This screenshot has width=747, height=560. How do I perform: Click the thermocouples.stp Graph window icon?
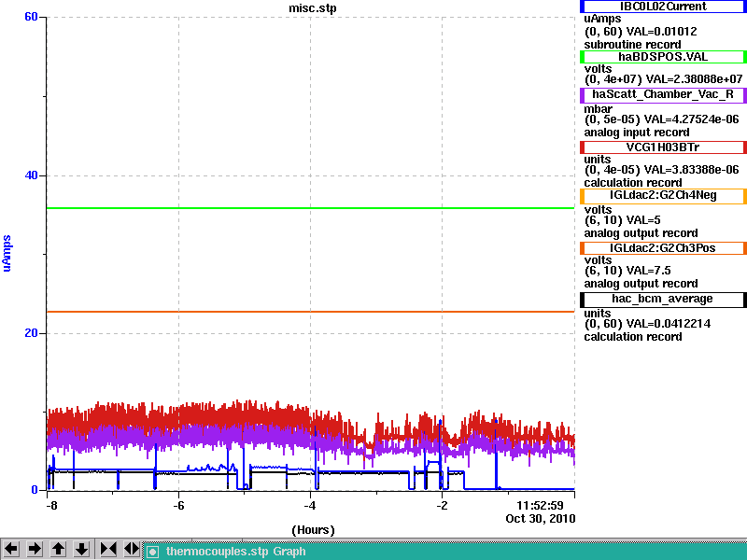click(x=152, y=552)
